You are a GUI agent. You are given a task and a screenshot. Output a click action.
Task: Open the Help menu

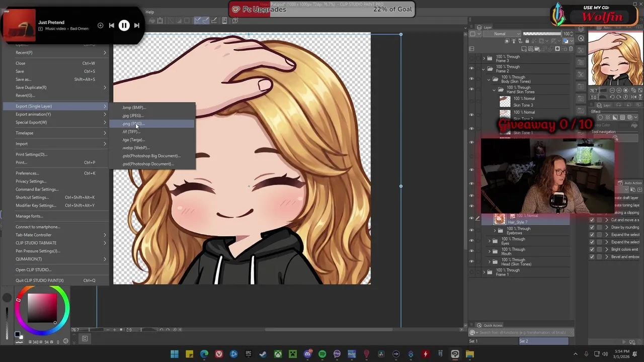150,12
